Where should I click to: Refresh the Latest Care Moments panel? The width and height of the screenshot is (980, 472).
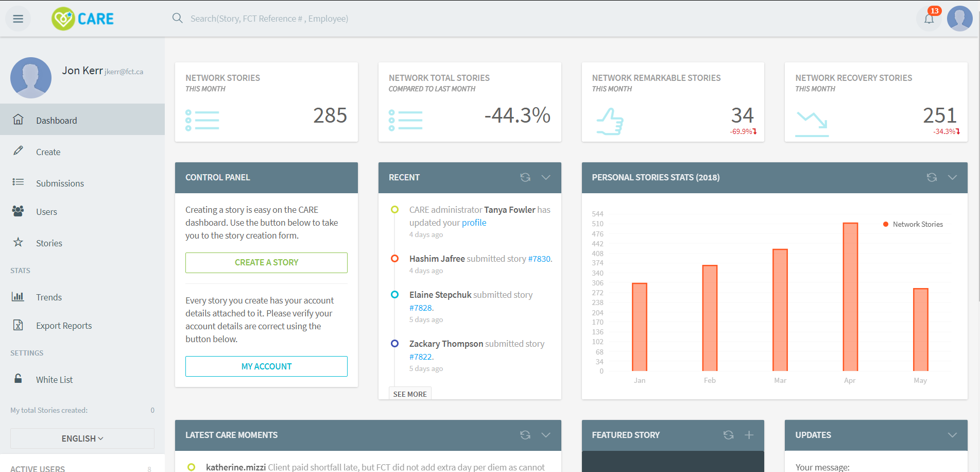525,435
